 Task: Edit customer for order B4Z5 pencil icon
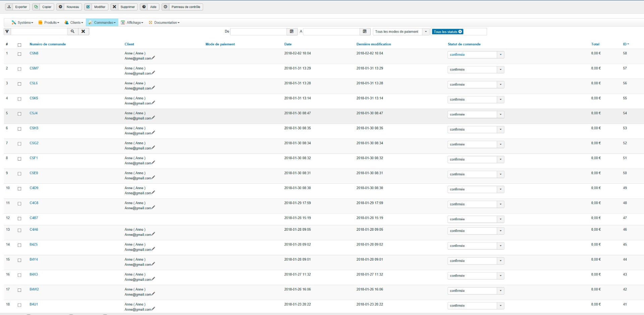point(153,249)
